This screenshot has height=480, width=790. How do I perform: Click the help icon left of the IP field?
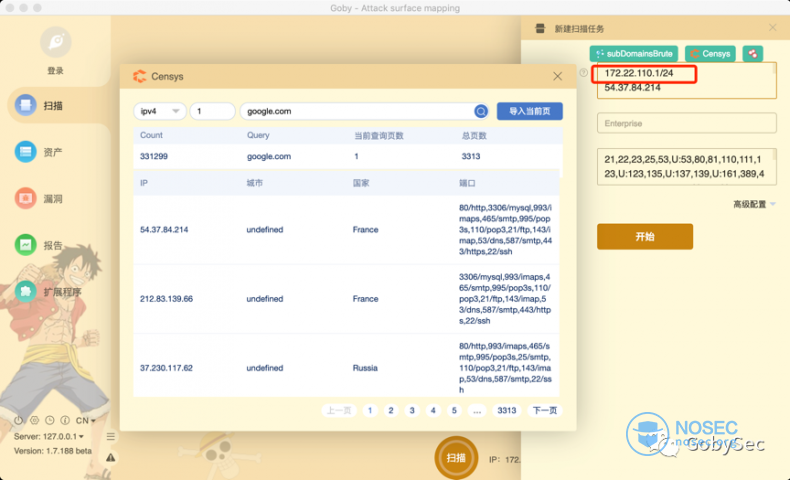click(583, 73)
